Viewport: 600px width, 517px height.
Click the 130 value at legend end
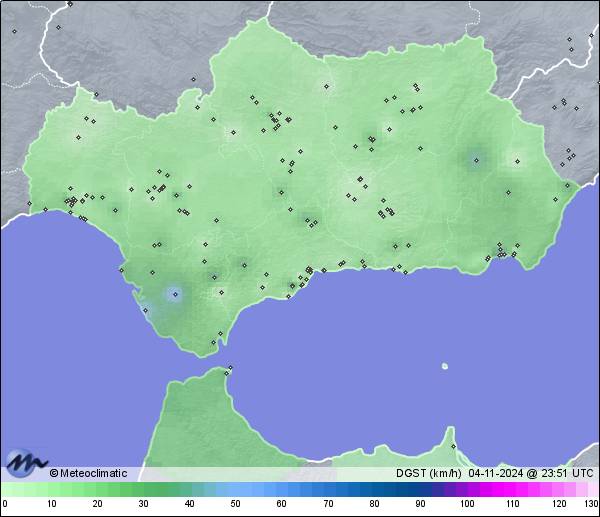point(590,504)
